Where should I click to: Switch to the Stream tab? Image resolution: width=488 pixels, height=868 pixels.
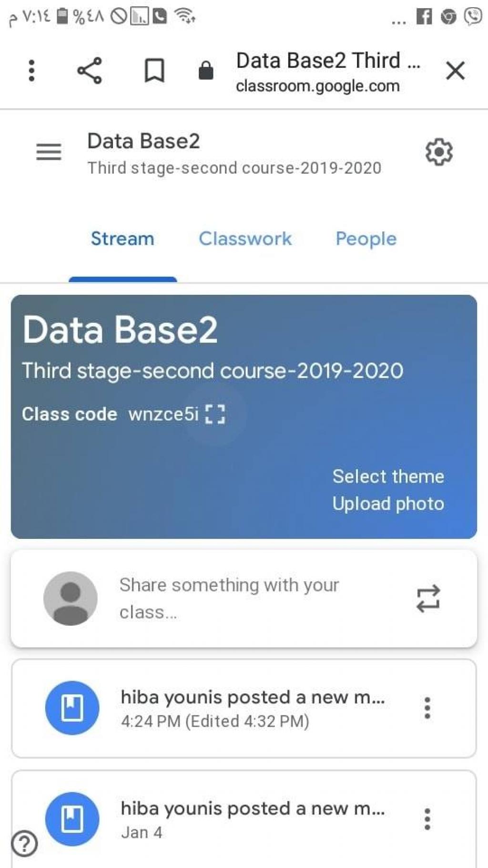pos(122,238)
